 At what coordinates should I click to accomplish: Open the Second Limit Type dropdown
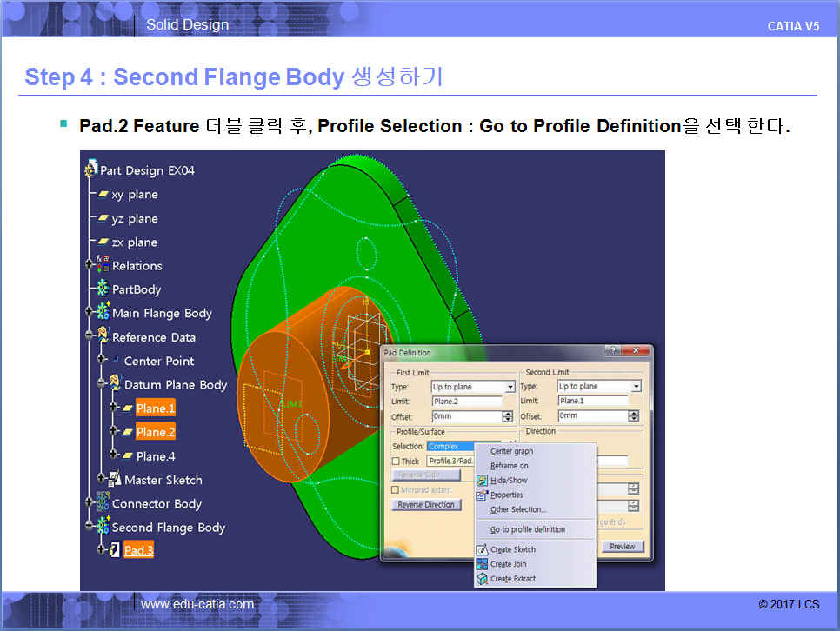[x=636, y=387]
